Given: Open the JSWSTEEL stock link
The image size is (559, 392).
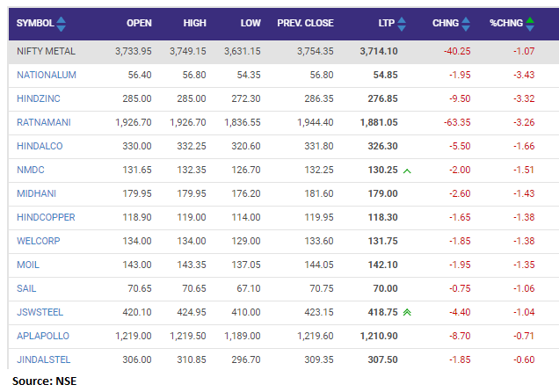Looking at the screenshot, I should (40, 312).
